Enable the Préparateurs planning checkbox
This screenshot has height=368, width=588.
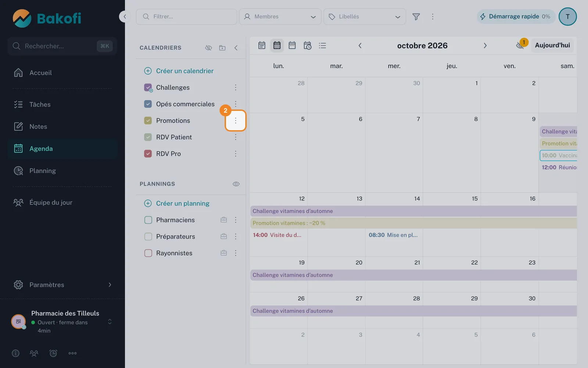pyautogui.click(x=148, y=237)
